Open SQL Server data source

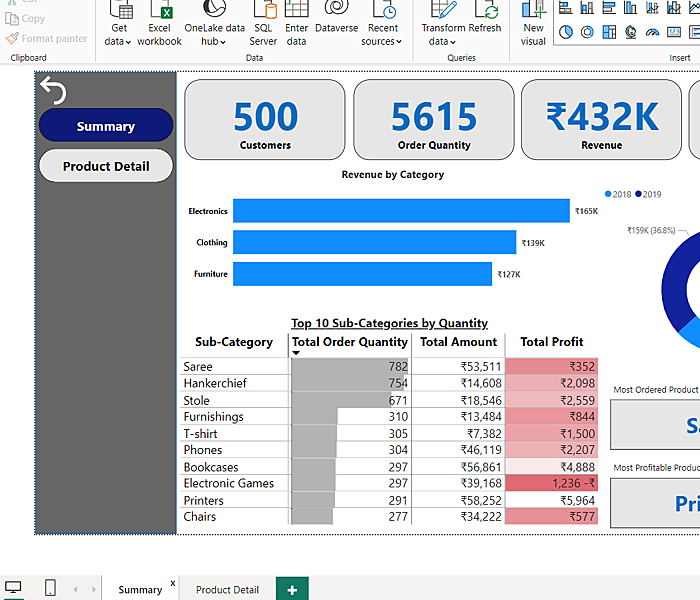[x=263, y=11]
